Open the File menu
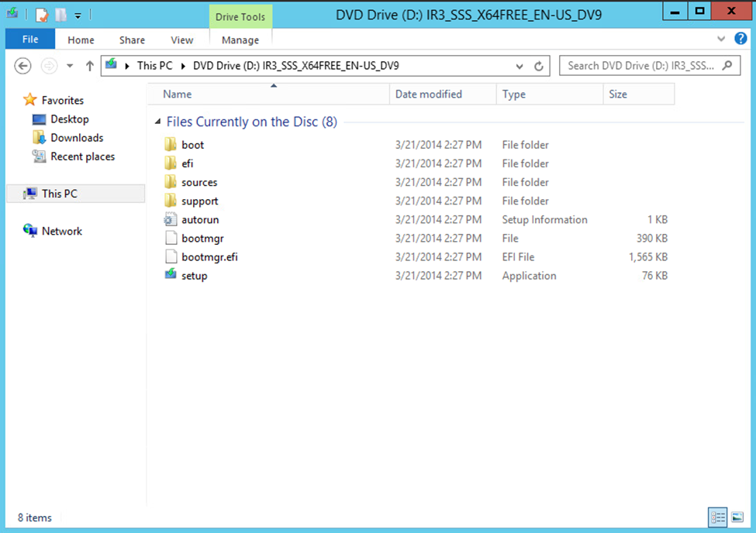 coord(30,40)
